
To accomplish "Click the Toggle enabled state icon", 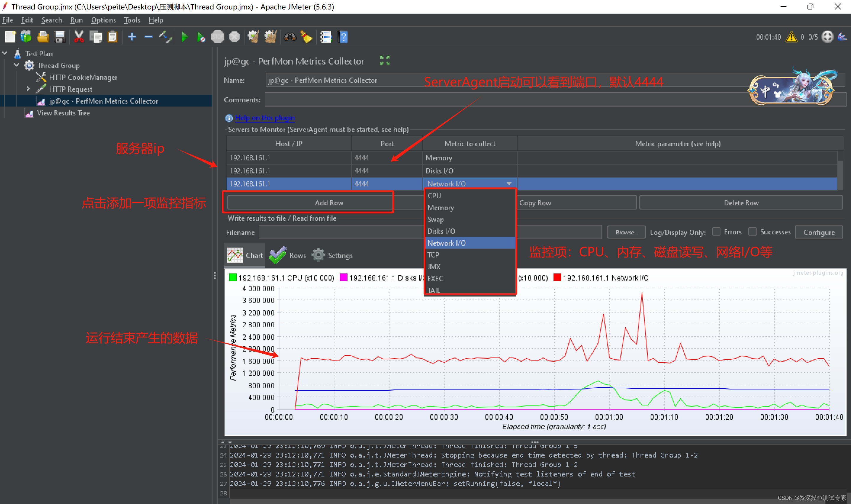I will tap(165, 37).
